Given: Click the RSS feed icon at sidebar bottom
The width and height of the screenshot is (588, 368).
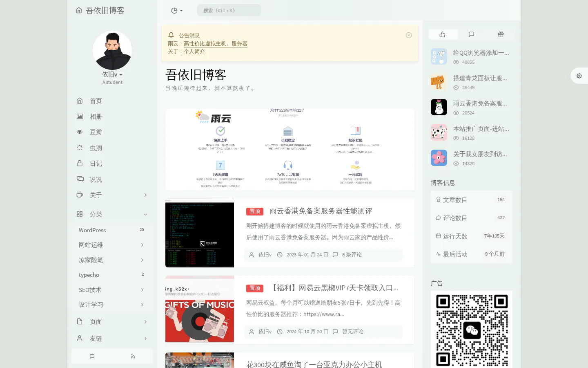Looking at the screenshot, I should point(133,356).
